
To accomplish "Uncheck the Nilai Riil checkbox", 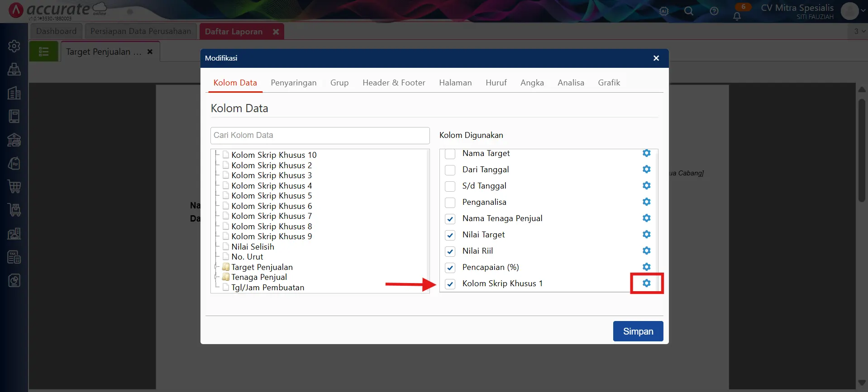I will pyautogui.click(x=450, y=251).
